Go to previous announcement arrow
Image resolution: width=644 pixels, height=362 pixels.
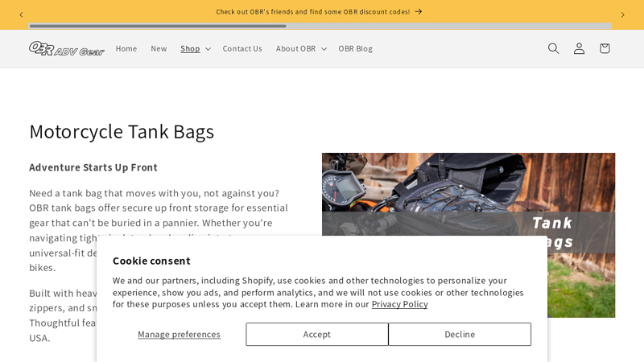point(21,14)
